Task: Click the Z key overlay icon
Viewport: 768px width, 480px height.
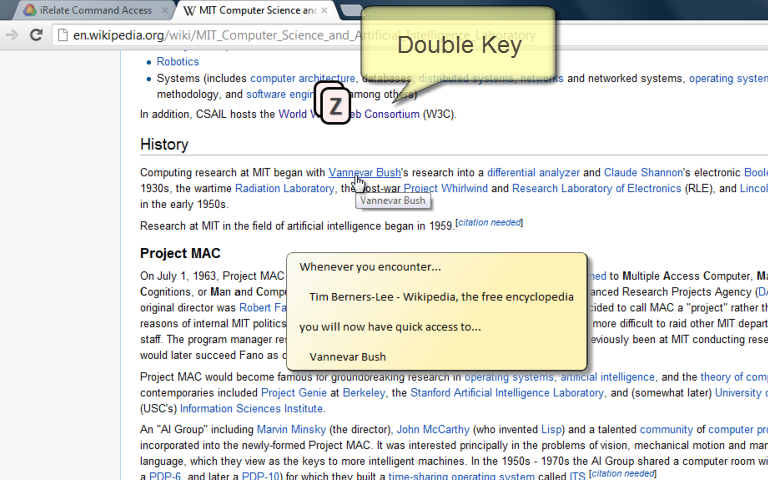Action: click(x=336, y=106)
